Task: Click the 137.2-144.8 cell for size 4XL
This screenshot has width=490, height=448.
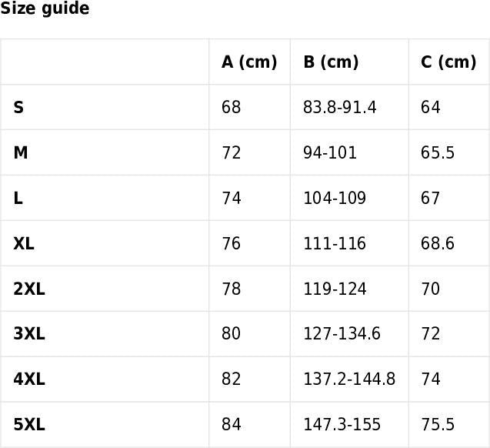Action: tap(349, 379)
